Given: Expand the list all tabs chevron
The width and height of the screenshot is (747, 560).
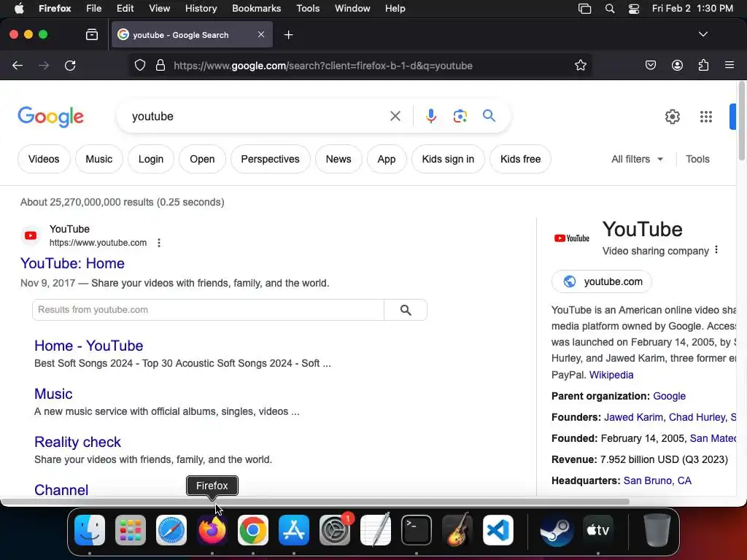Looking at the screenshot, I should coord(703,34).
